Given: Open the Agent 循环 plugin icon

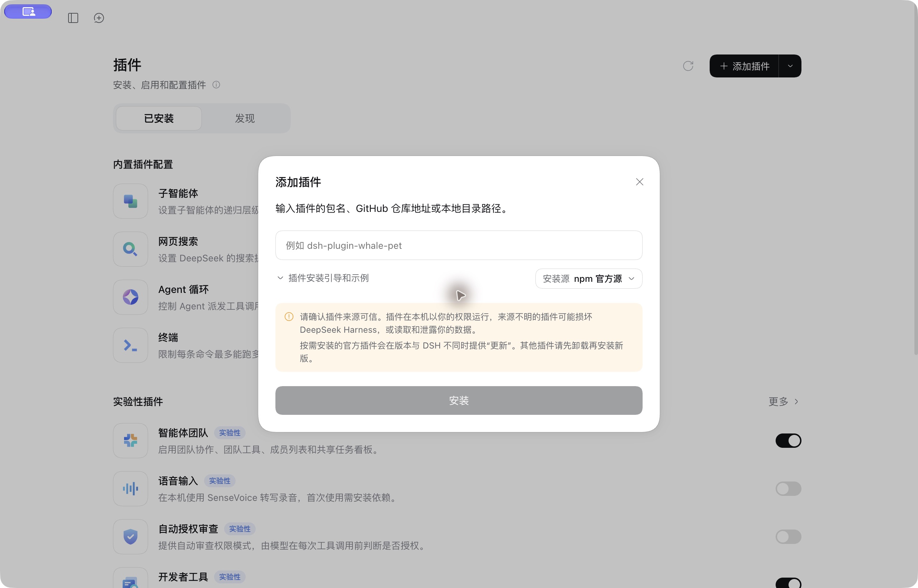Looking at the screenshot, I should coord(130,297).
